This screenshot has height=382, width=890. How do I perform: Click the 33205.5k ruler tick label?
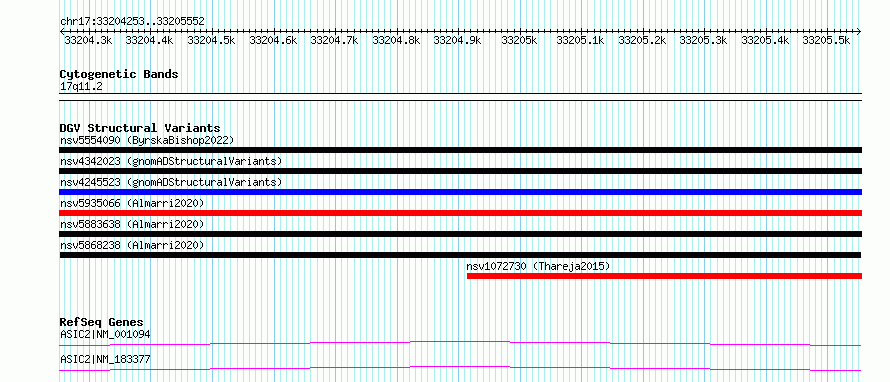point(826,40)
